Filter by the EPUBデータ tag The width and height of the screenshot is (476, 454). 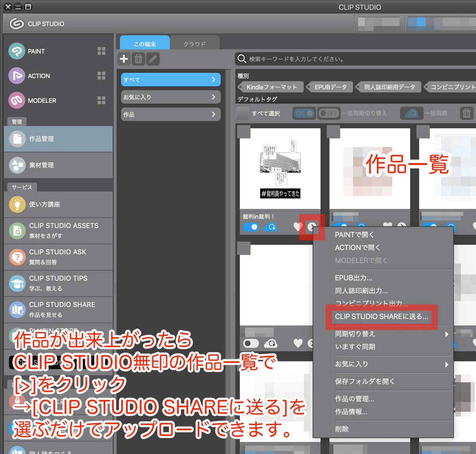(x=330, y=87)
